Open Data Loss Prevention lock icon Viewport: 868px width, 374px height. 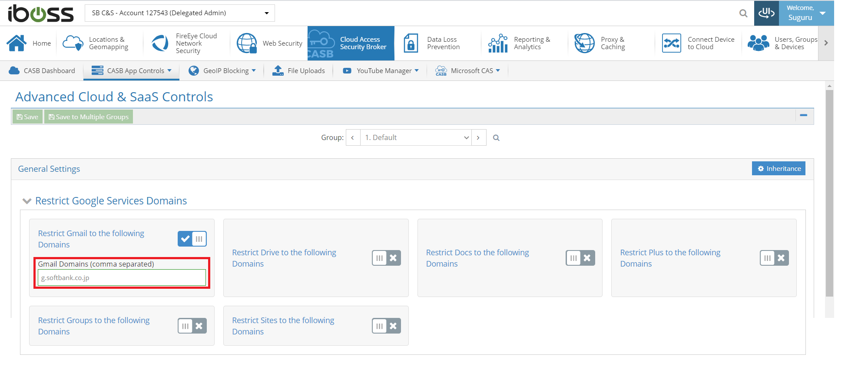411,43
